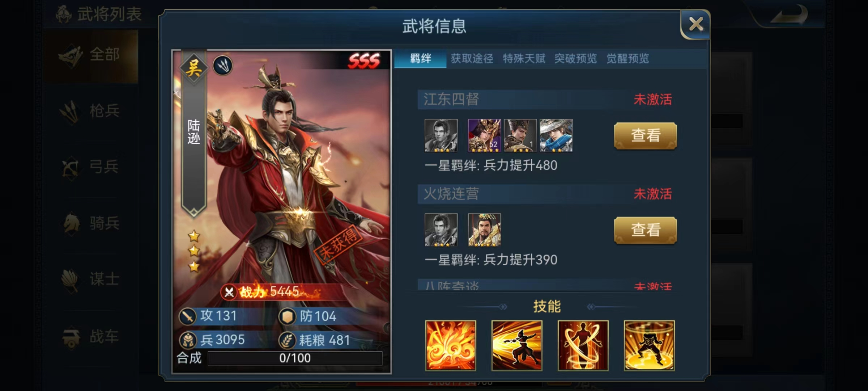Image resolution: width=868 pixels, height=391 pixels.
Task: Tap the back arrow at top right
Action: (x=789, y=15)
